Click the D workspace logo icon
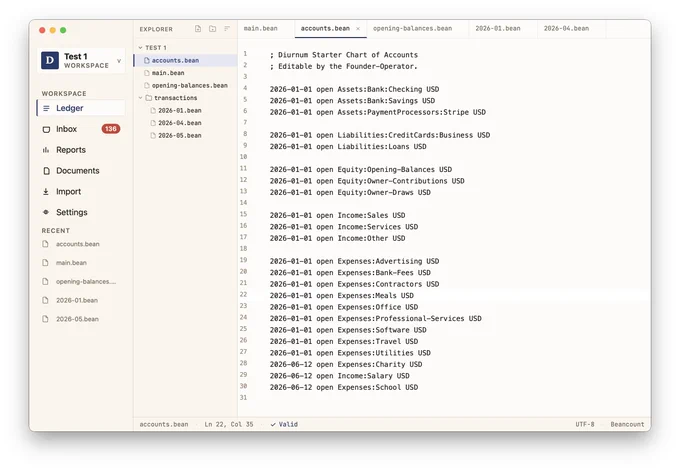680x470 pixels. coord(50,60)
